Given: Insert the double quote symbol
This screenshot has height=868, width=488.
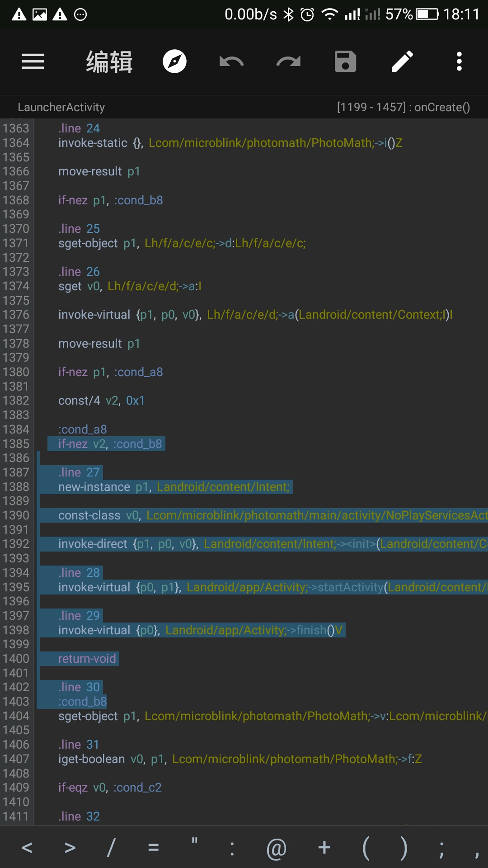Looking at the screenshot, I should (194, 842).
